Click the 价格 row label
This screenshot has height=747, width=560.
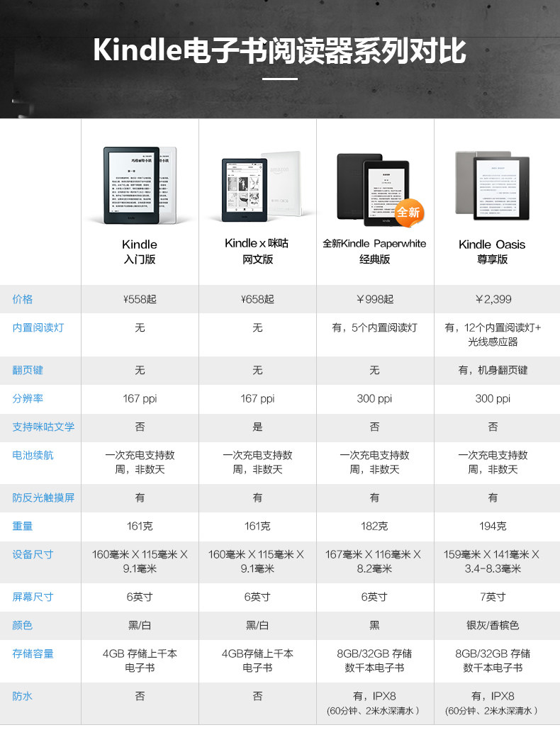coord(23,299)
